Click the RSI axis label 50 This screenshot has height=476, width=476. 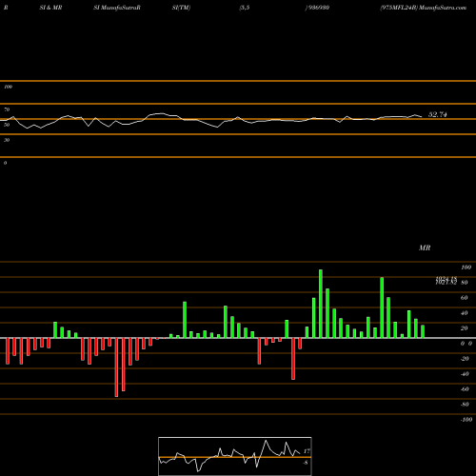coord(7,125)
